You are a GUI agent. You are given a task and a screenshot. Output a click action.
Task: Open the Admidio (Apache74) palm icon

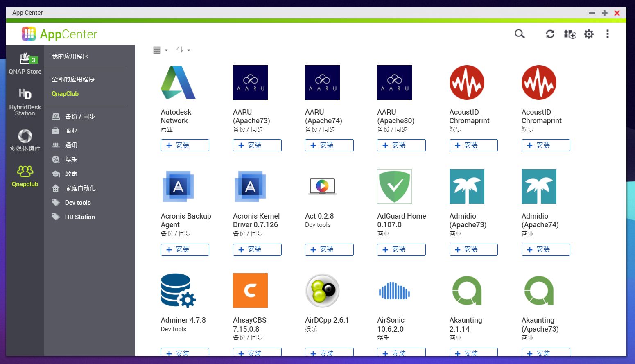click(539, 186)
